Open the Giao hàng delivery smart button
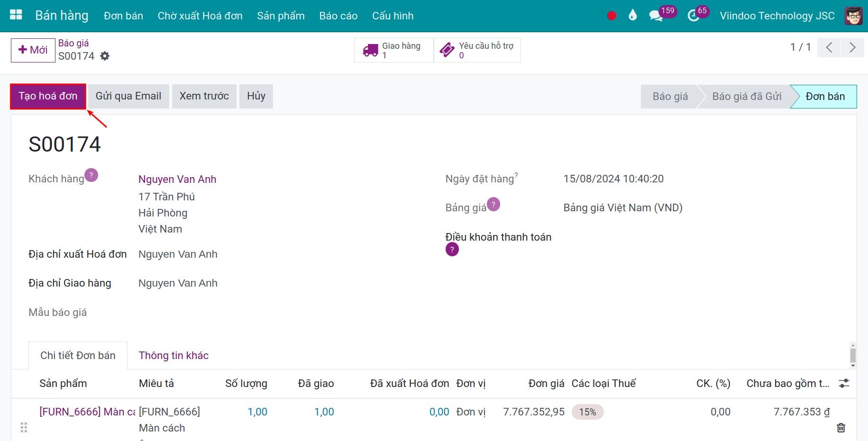 (393, 50)
